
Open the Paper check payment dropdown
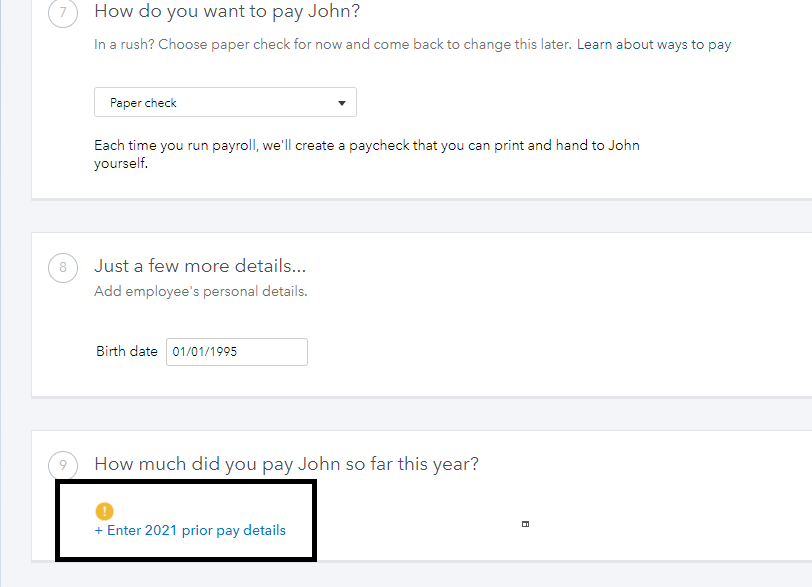[225, 102]
